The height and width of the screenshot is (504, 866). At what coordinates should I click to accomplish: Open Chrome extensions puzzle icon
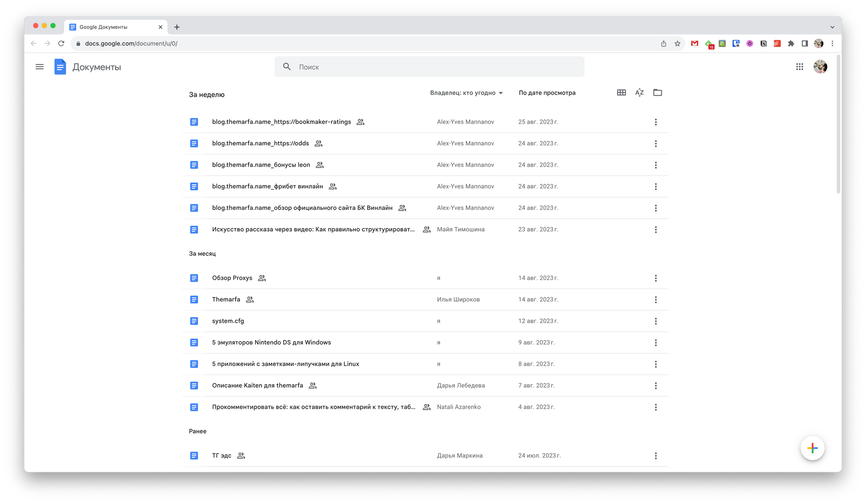pyautogui.click(x=791, y=43)
